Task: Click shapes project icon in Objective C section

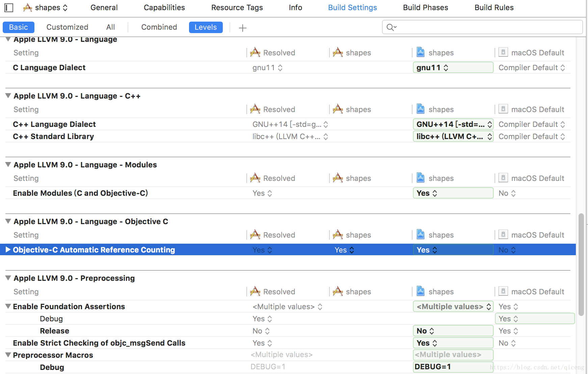Action: coord(421,234)
